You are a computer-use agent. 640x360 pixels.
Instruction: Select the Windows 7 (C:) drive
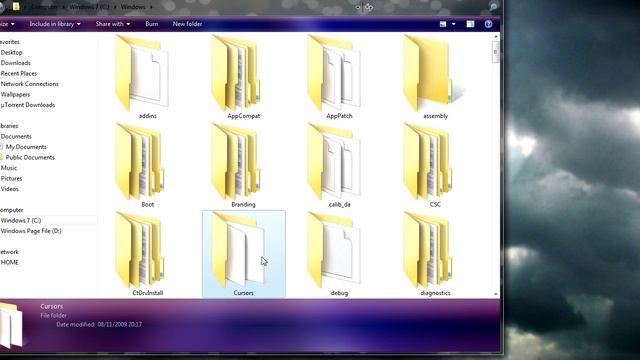pos(21,220)
